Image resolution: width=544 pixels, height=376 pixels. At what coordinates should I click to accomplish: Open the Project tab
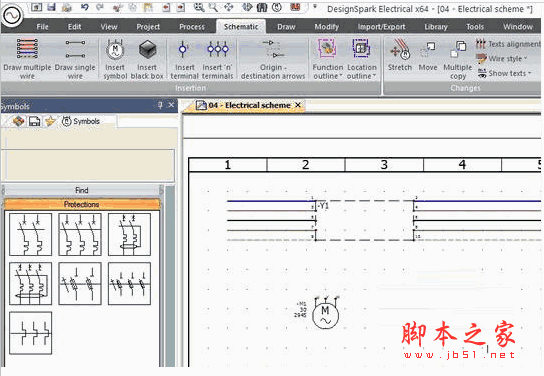coord(148,27)
